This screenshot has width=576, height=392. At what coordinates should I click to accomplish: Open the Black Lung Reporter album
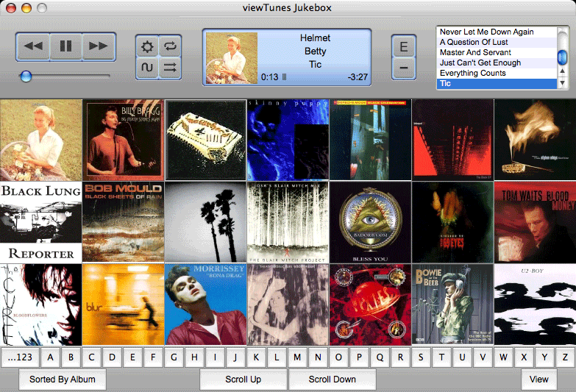(40, 222)
